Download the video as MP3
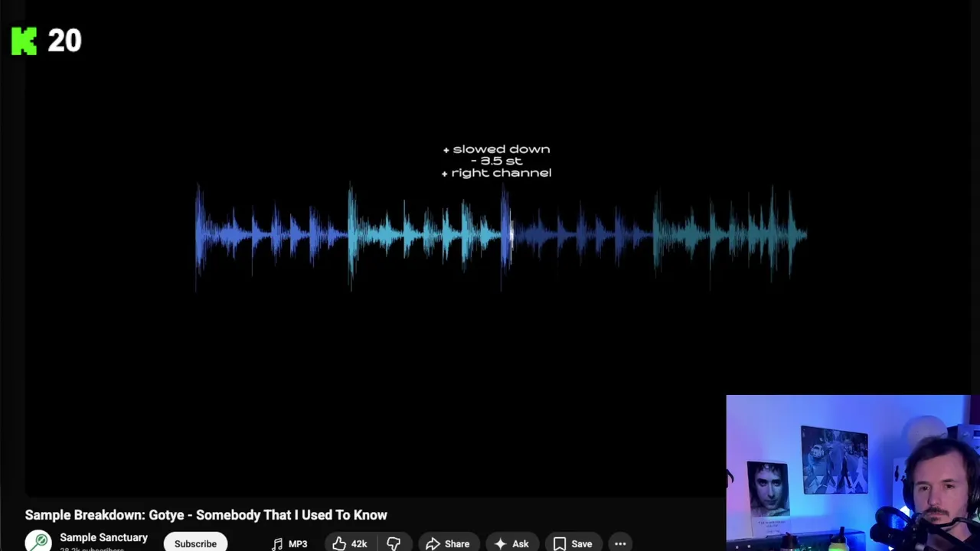980x551 pixels. click(x=289, y=543)
